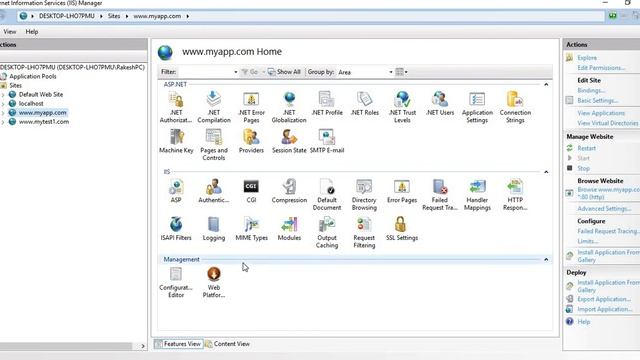Open ISAPI Filters feature

coord(176,229)
